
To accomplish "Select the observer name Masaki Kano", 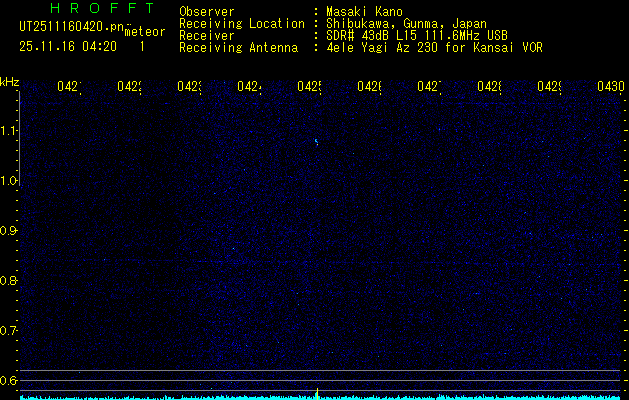I will click(364, 12).
